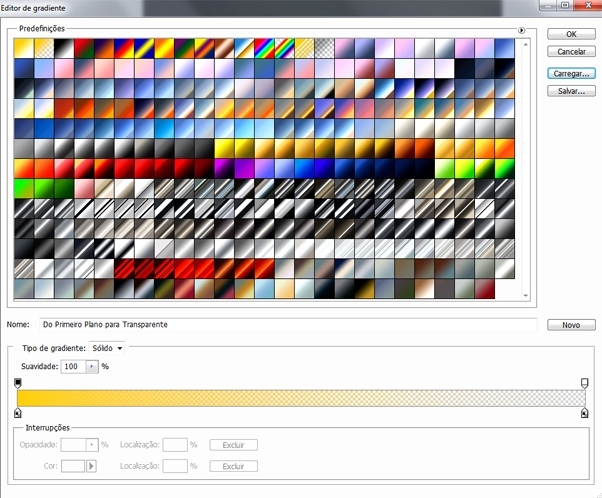The height and width of the screenshot is (498, 602).
Task: Click the Cor swatch box
Action: coord(73,466)
